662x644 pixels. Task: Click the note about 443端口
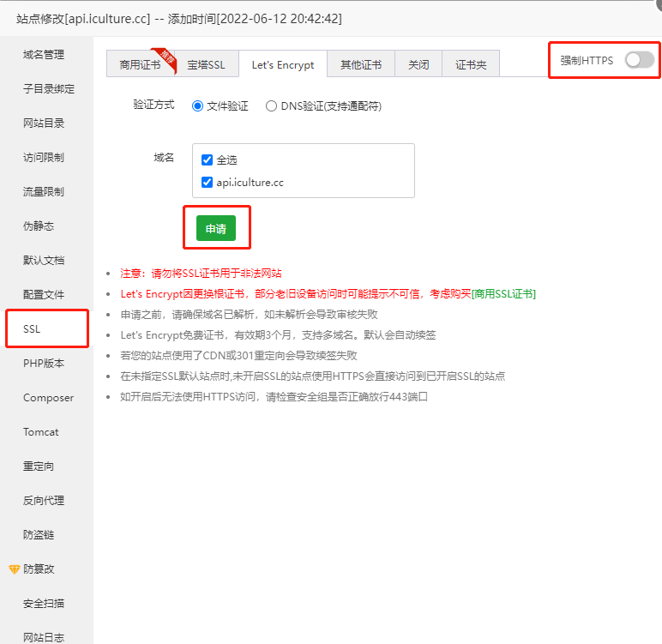click(x=274, y=396)
